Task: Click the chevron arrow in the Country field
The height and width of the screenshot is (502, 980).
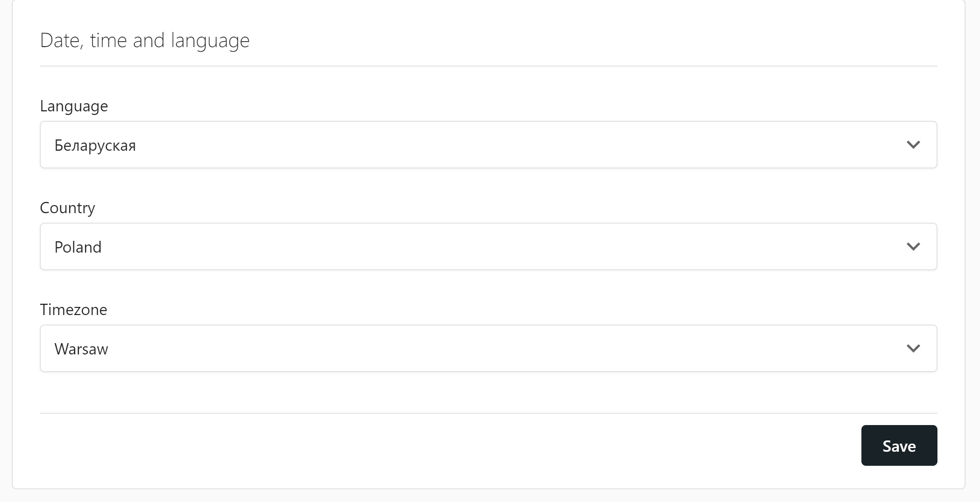Action: (x=913, y=247)
